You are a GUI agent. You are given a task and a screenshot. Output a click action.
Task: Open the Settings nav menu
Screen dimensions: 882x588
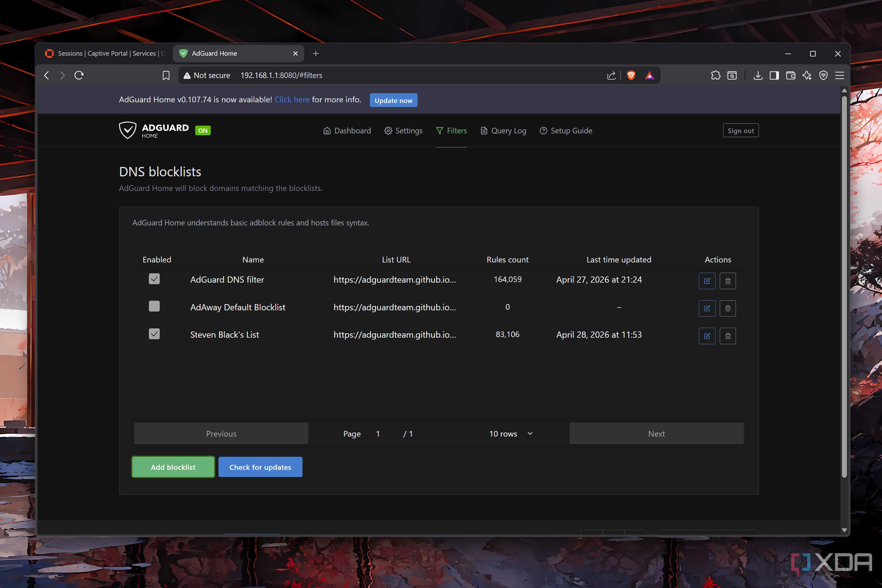[x=403, y=130]
